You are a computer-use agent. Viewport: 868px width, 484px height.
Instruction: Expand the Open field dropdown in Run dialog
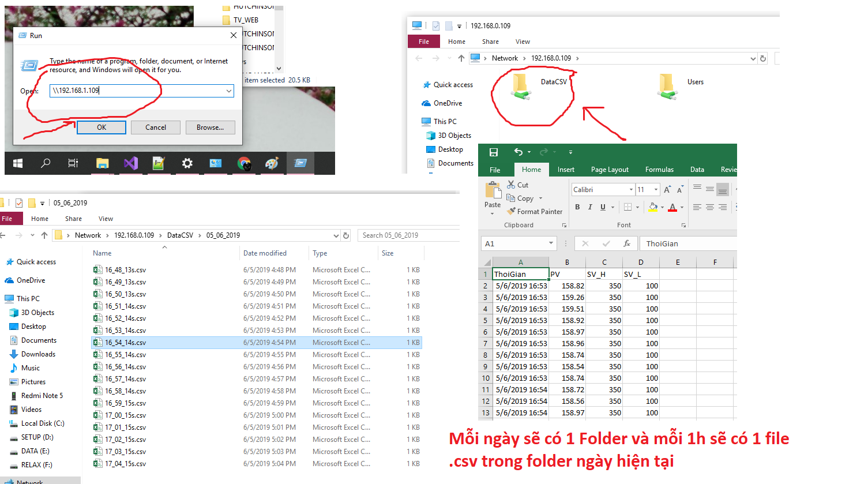229,91
